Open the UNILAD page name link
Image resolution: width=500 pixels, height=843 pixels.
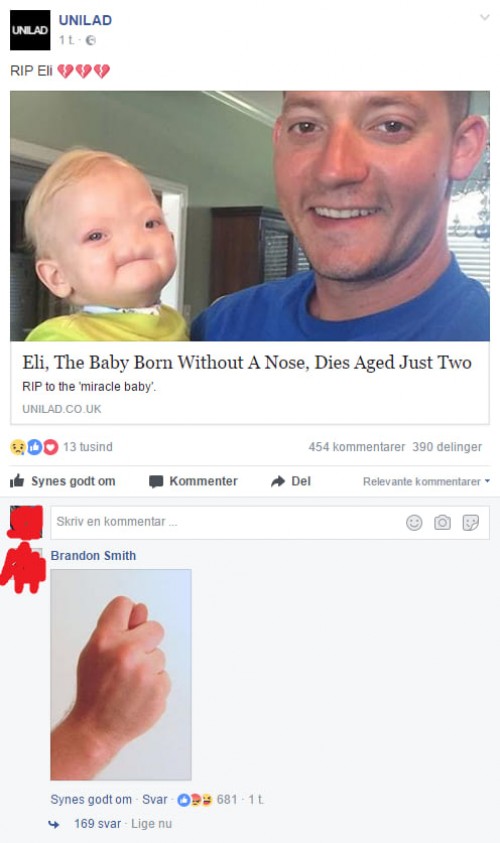(x=85, y=20)
